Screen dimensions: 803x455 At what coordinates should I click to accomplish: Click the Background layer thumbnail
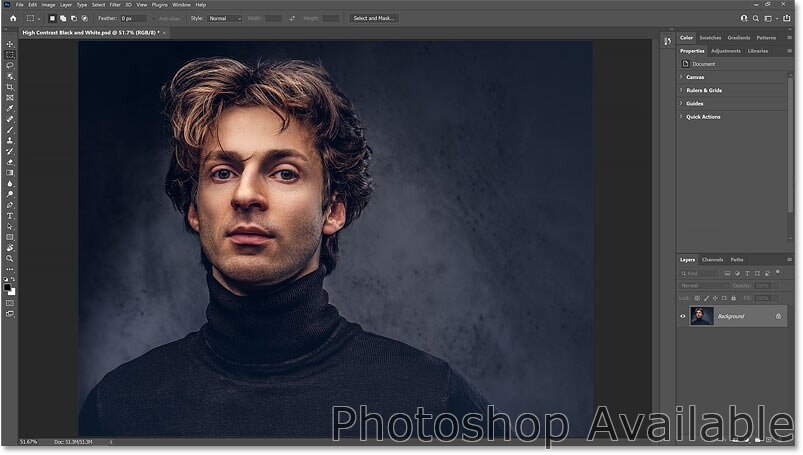pos(702,316)
